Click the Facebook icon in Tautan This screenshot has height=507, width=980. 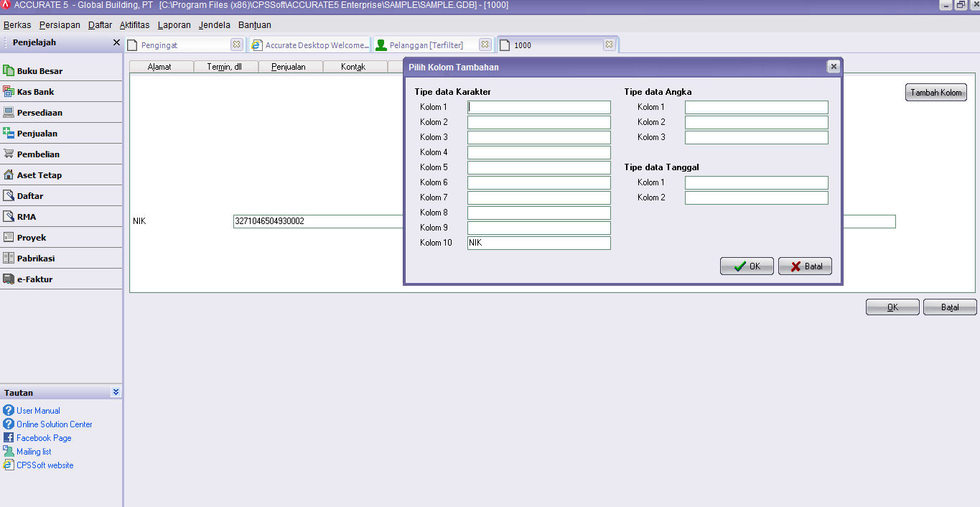point(9,437)
